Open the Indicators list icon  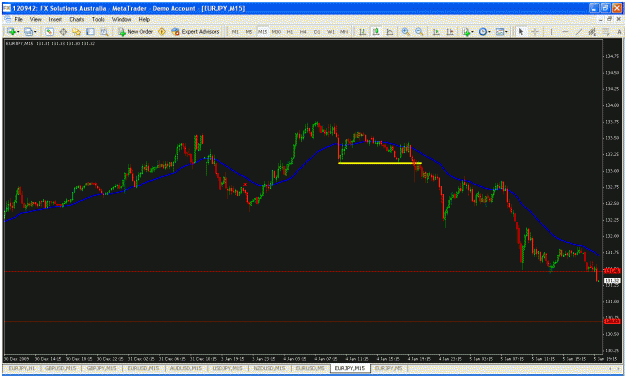point(466,32)
